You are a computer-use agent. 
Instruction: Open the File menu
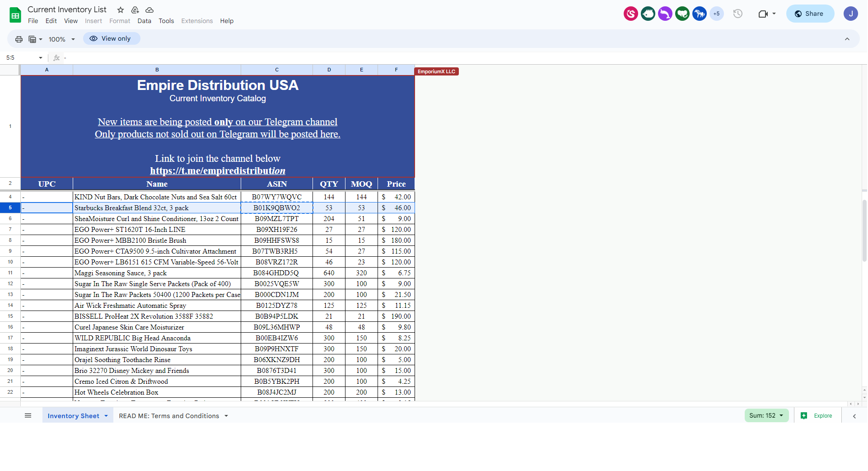point(33,21)
